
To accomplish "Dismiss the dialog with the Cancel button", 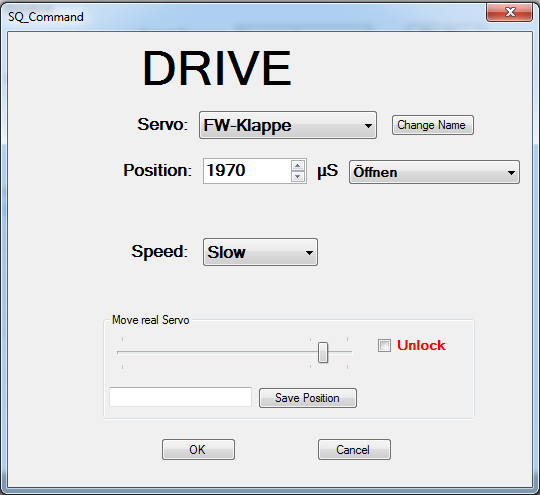I will click(x=354, y=449).
